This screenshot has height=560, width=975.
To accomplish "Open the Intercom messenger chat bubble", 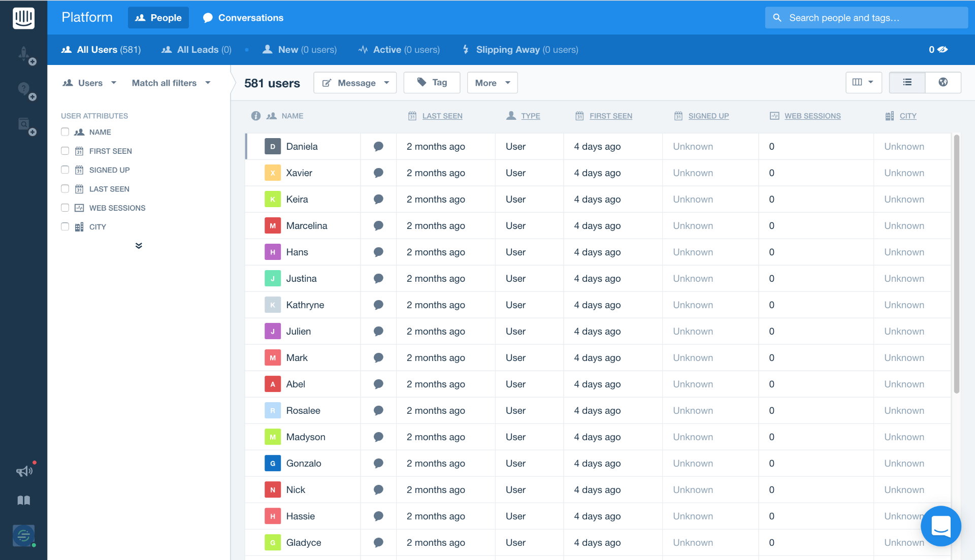I will tap(940, 526).
